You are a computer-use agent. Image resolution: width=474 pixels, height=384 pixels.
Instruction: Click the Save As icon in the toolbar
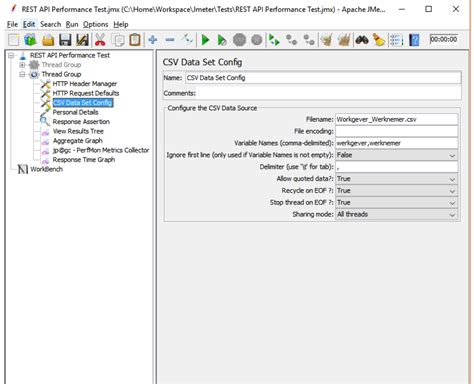[82, 40]
